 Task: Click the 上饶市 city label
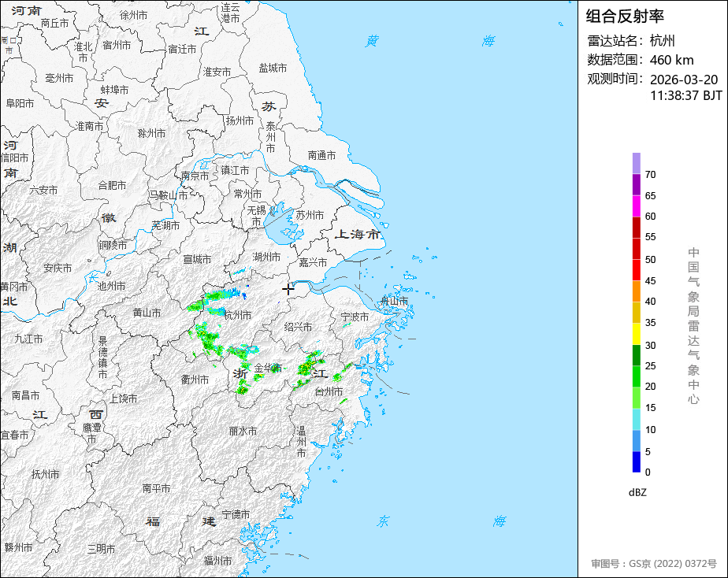tap(123, 398)
